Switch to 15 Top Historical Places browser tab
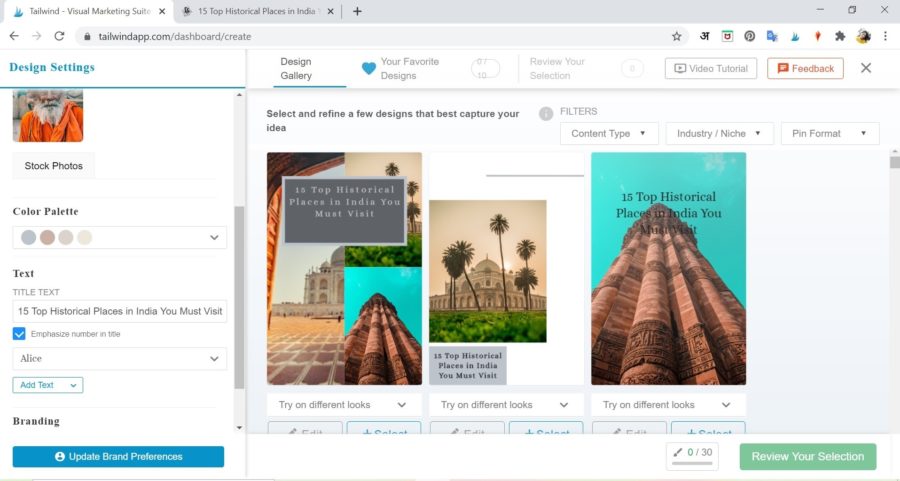The image size is (900, 481). [256, 11]
